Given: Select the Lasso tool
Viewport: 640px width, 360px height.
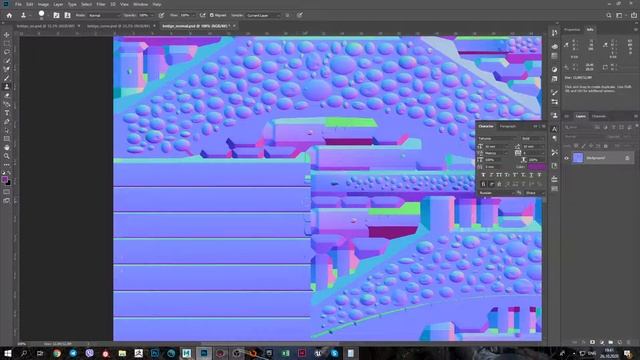Looking at the screenshot, I should pos(7,52).
